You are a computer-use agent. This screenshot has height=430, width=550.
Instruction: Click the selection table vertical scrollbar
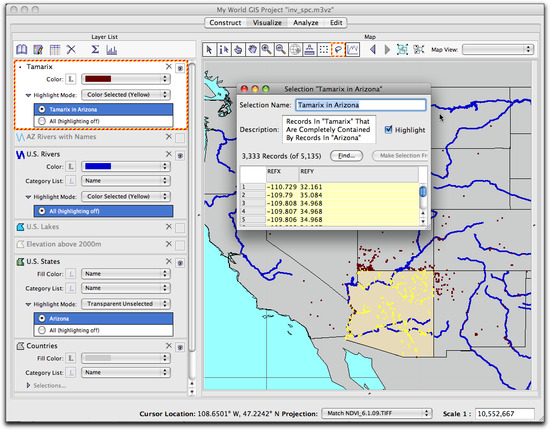click(423, 204)
